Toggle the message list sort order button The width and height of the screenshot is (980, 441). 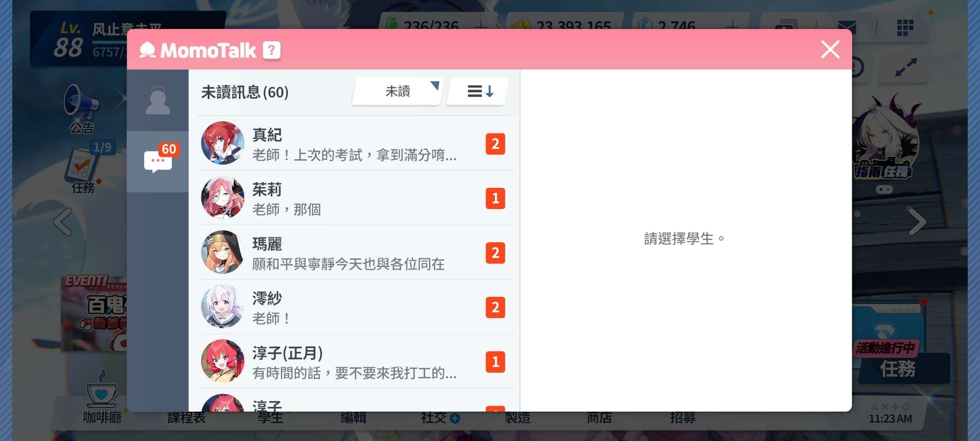(477, 91)
